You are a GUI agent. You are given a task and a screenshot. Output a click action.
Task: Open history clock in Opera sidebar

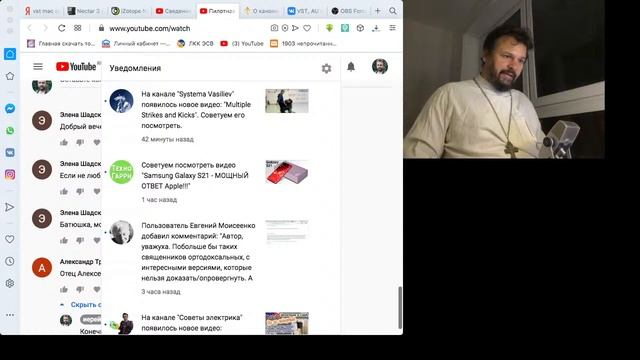10,261
